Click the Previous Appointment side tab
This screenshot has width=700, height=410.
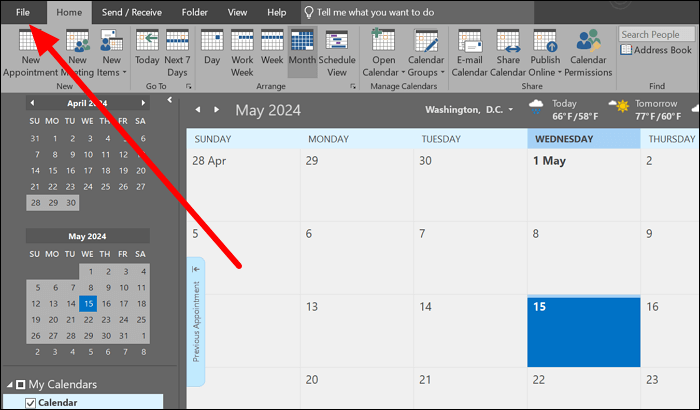[x=196, y=321]
